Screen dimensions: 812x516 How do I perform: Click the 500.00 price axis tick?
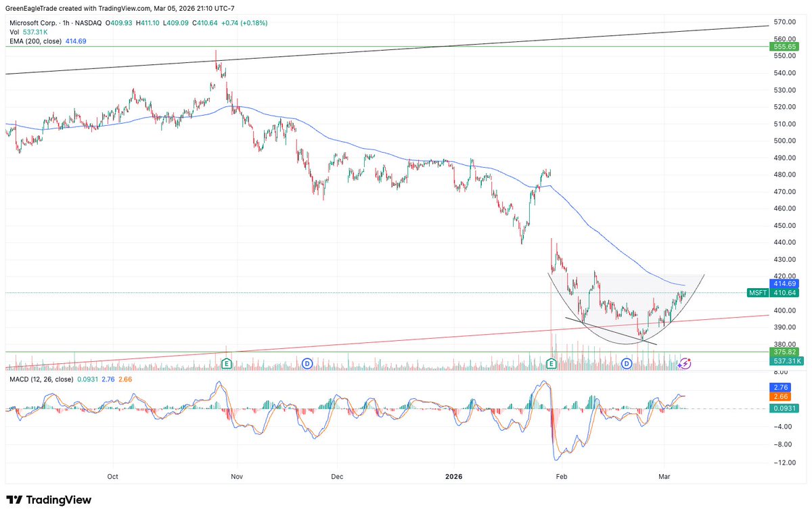click(784, 141)
